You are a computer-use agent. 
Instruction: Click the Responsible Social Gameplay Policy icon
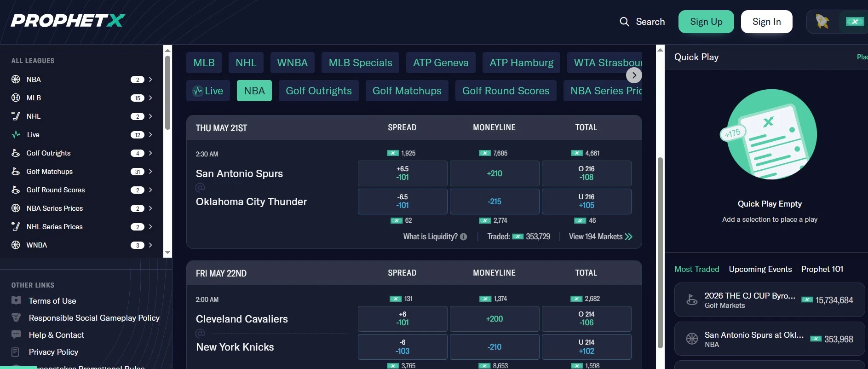coord(16,317)
